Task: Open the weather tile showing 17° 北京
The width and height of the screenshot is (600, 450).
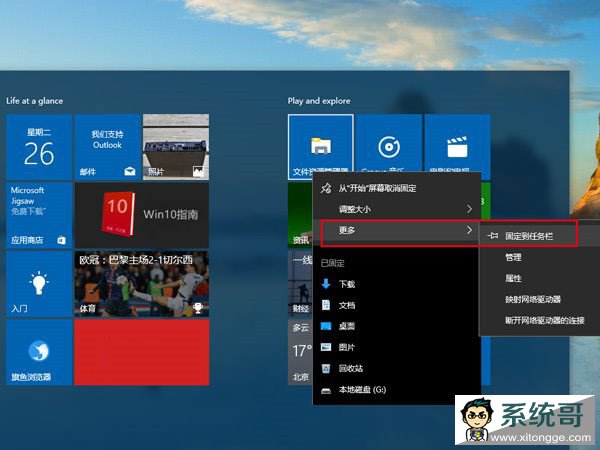Action: pyautogui.click(x=300, y=352)
